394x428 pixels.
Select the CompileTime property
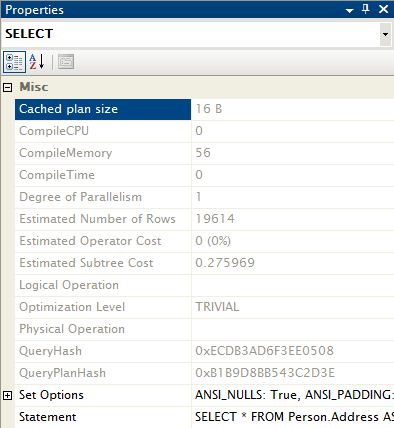click(103, 175)
